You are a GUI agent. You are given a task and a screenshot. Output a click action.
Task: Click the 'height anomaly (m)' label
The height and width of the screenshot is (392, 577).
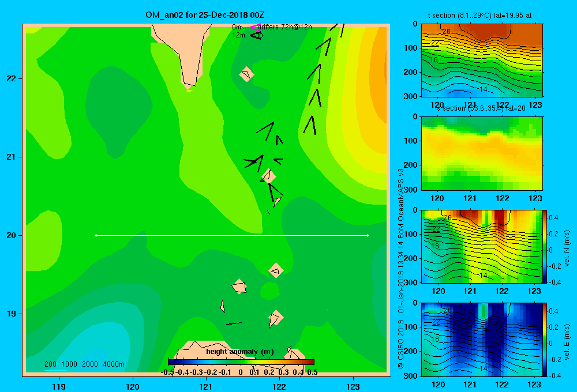pos(240,352)
